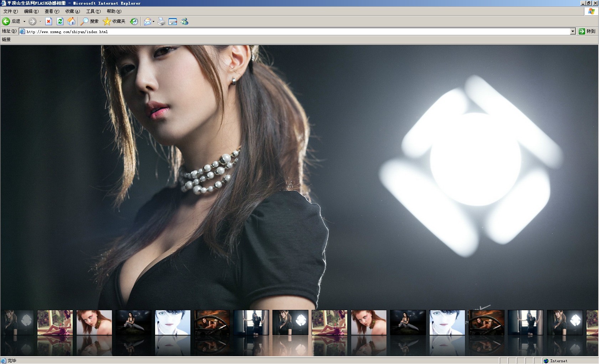Select the second dark seated woman thumbnail
Image resolution: width=599 pixels, height=364 pixels.
click(408, 323)
